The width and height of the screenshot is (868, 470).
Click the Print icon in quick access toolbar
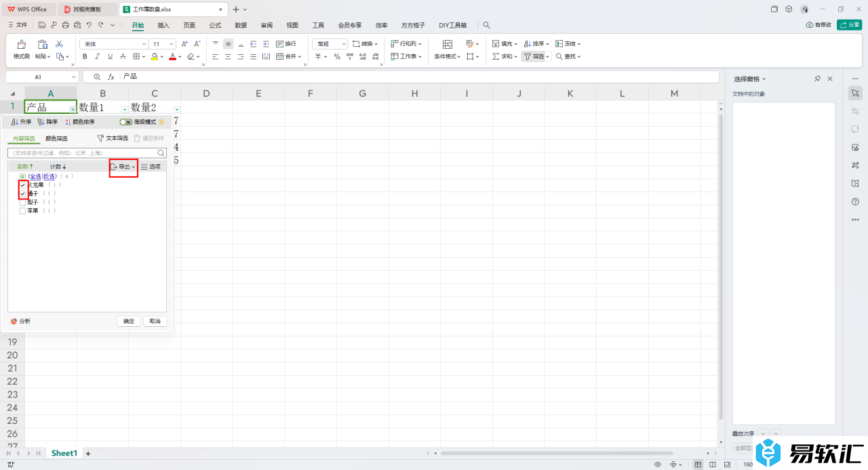tap(66, 25)
